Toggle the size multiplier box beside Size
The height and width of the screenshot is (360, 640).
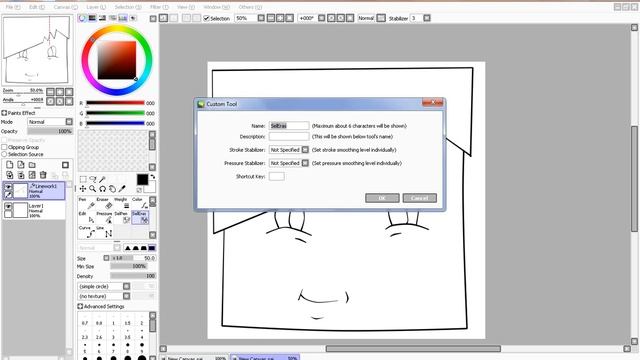[x=106, y=258]
